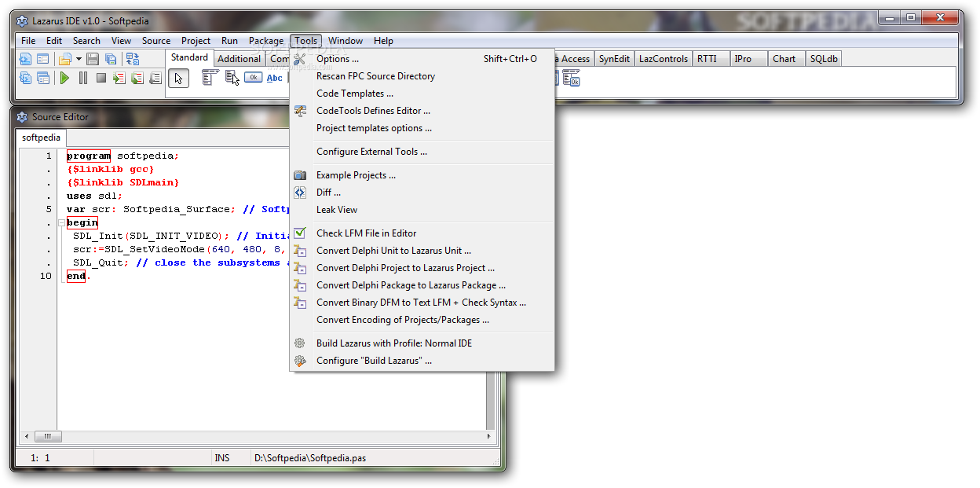Select the TLabel Abc component icon
The height and width of the screenshot is (488, 980).
[275, 78]
